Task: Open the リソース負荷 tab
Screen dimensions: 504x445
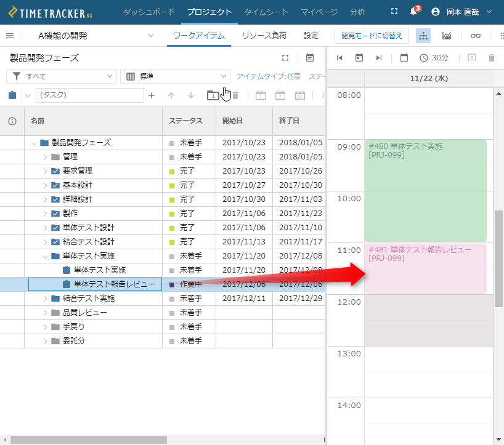Action: click(264, 36)
